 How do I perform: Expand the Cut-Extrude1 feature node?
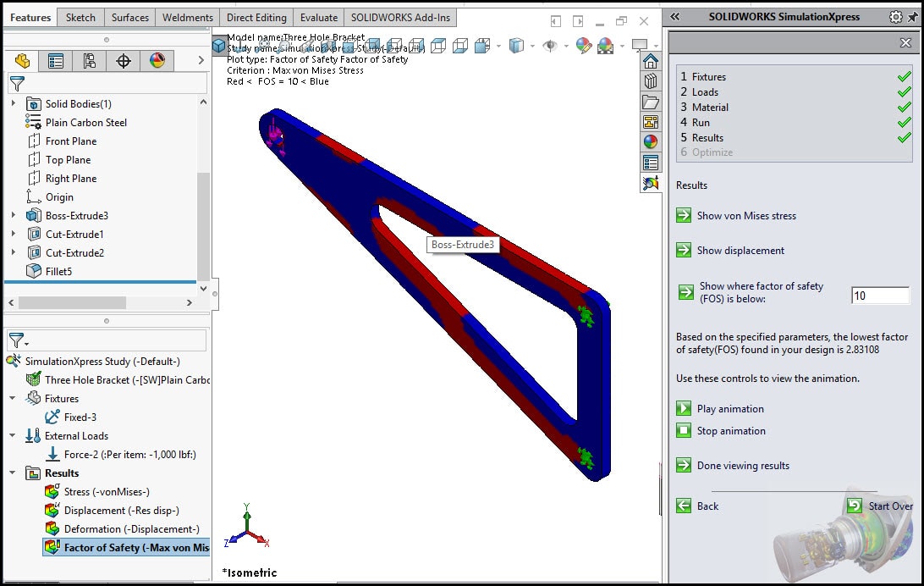pos(14,234)
